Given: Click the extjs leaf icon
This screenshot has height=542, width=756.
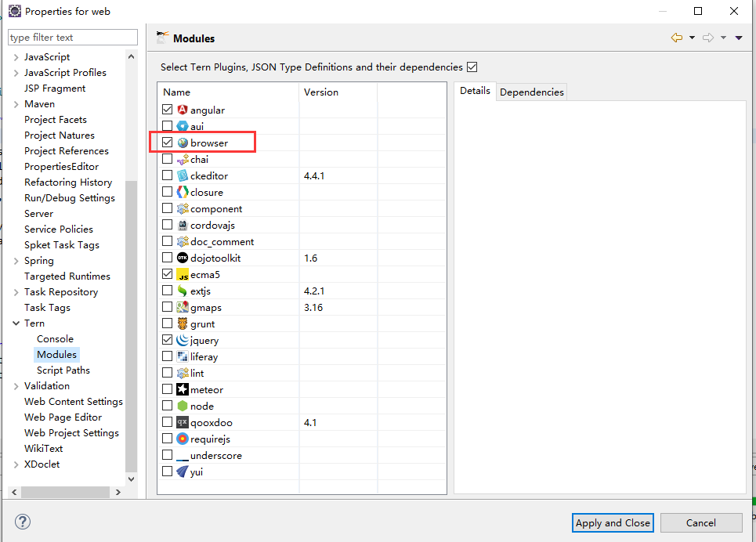Looking at the screenshot, I should (x=183, y=291).
